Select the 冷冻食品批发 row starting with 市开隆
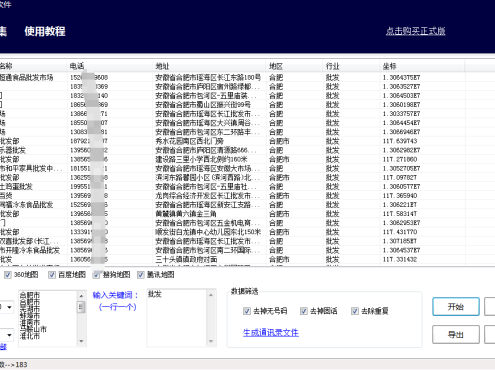This screenshot has height=370, width=495. [30, 250]
